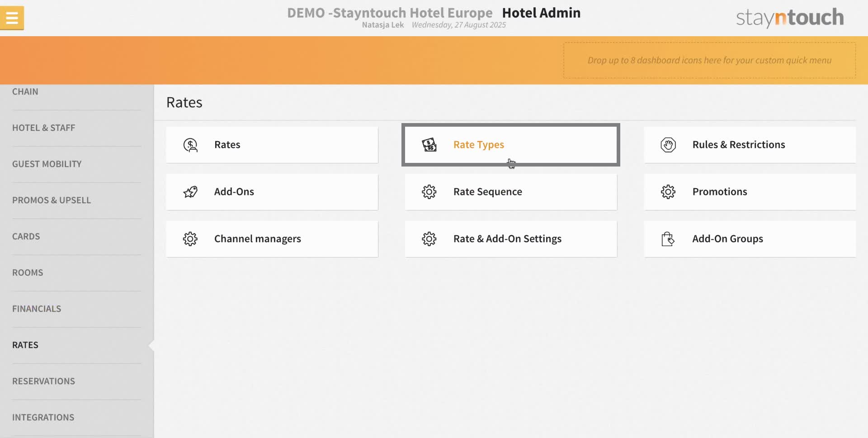The height and width of the screenshot is (438, 868).
Task: Open Rules & Restrictions label
Action: coord(739,145)
